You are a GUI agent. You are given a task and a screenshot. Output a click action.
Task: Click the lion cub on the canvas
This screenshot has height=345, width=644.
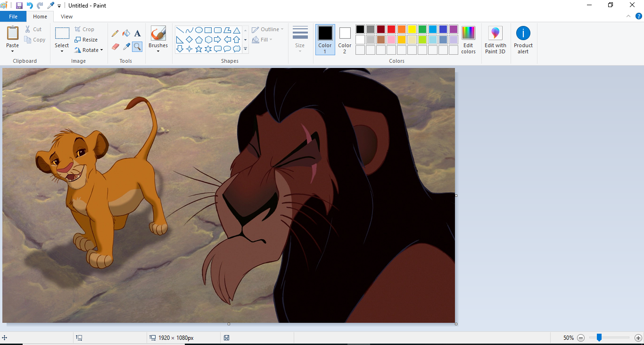coord(101,184)
